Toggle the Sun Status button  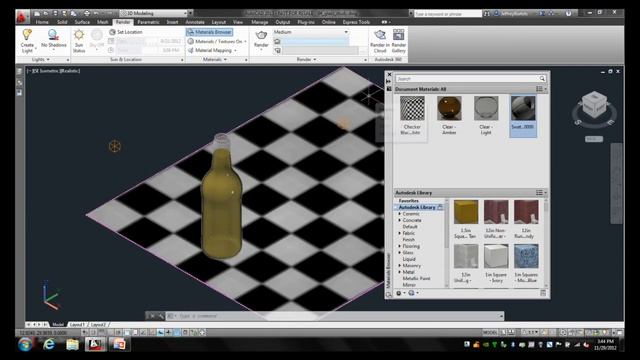79,41
